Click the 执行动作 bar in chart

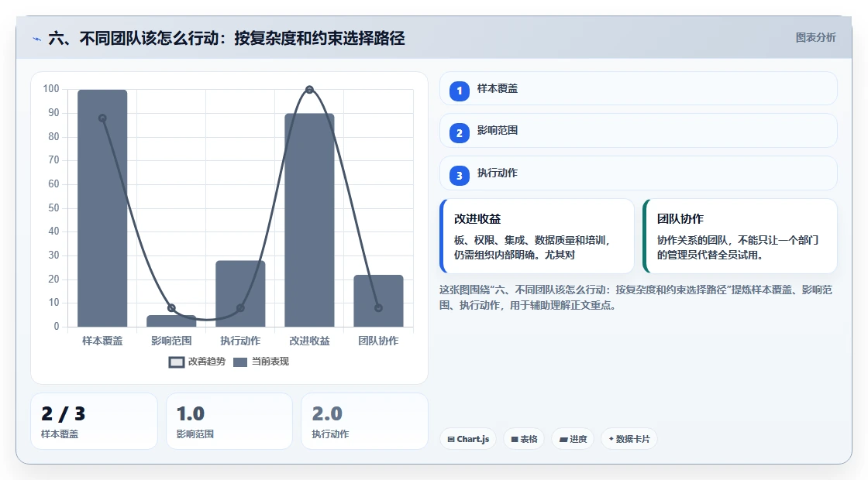pos(240,293)
